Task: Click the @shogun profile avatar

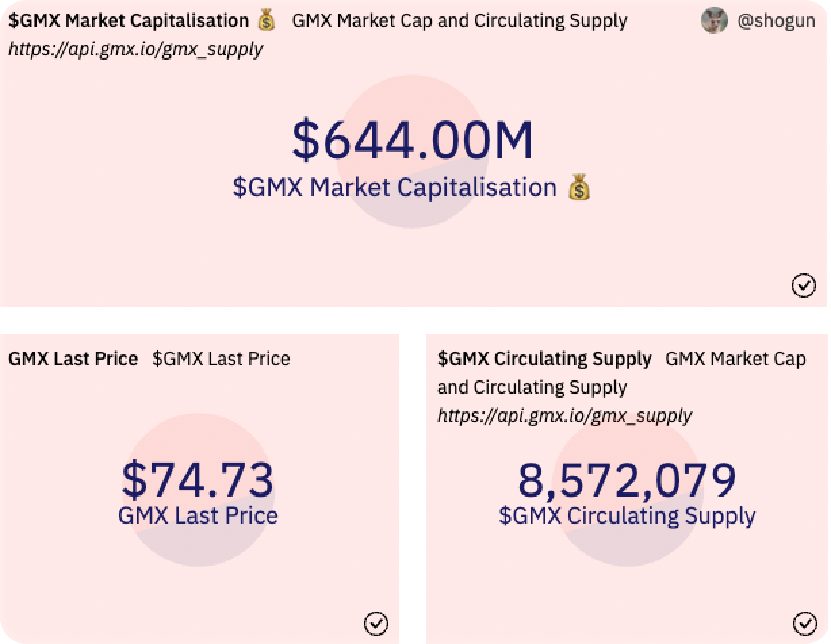Action: point(714,20)
